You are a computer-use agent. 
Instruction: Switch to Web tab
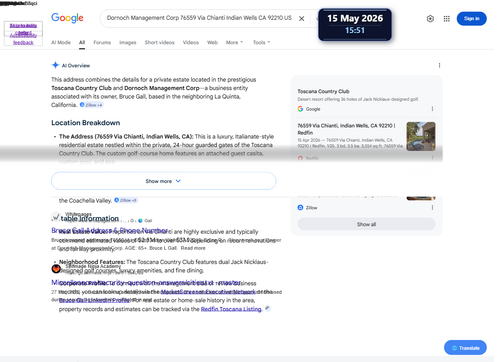tap(212, 42)
